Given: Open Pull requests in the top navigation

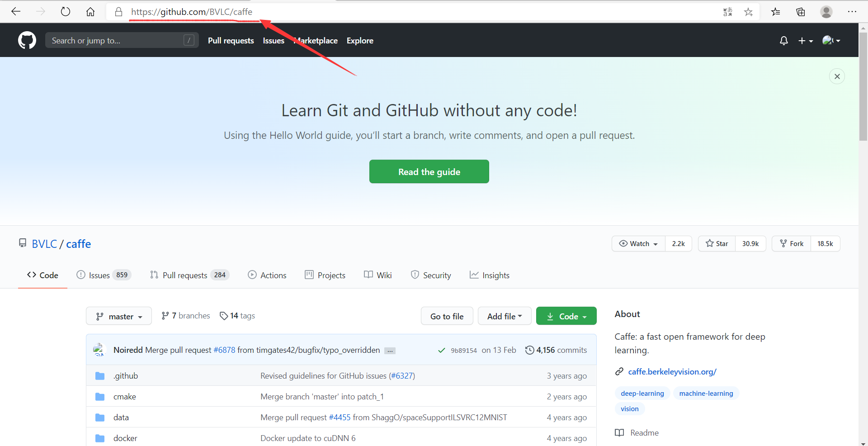Looking at the screenshot, I should (x=231, y=41).
